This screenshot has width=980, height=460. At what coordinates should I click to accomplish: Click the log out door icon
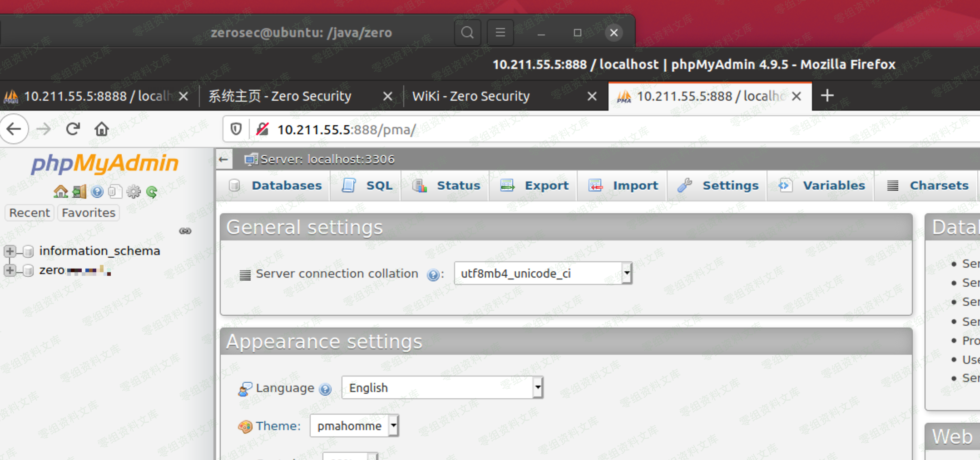coord(79,192)
